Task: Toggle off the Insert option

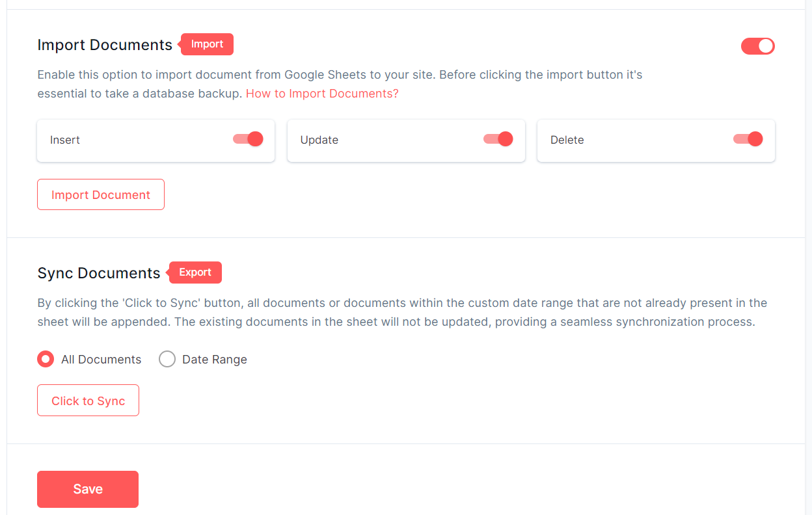Action: pyautogui.click(x=247, y=139)
